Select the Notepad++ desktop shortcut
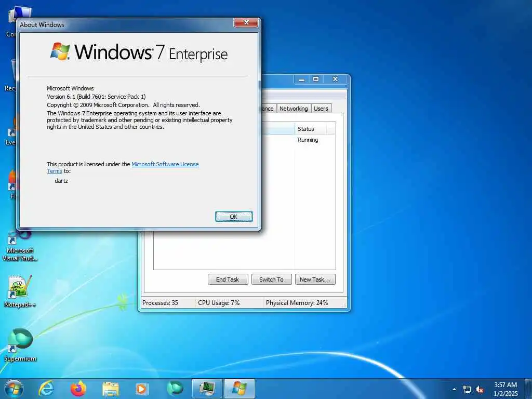The image size is (532, 399). click(x=20, y=291)
